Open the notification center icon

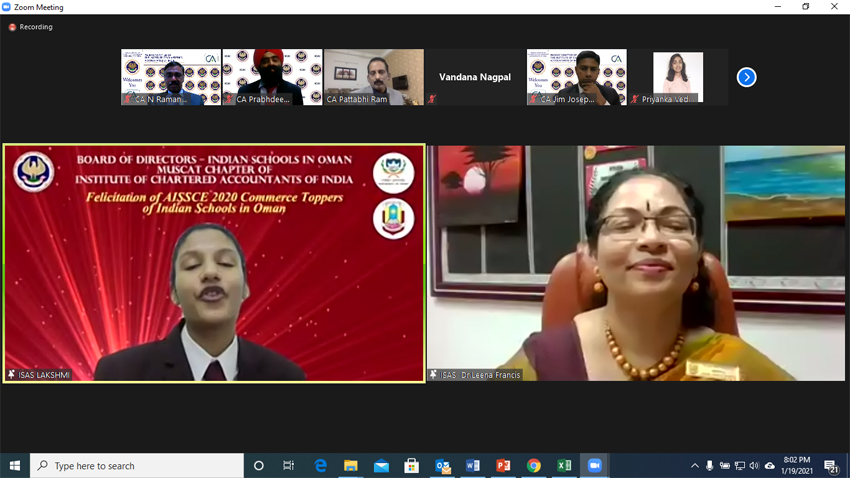[831, 466]
